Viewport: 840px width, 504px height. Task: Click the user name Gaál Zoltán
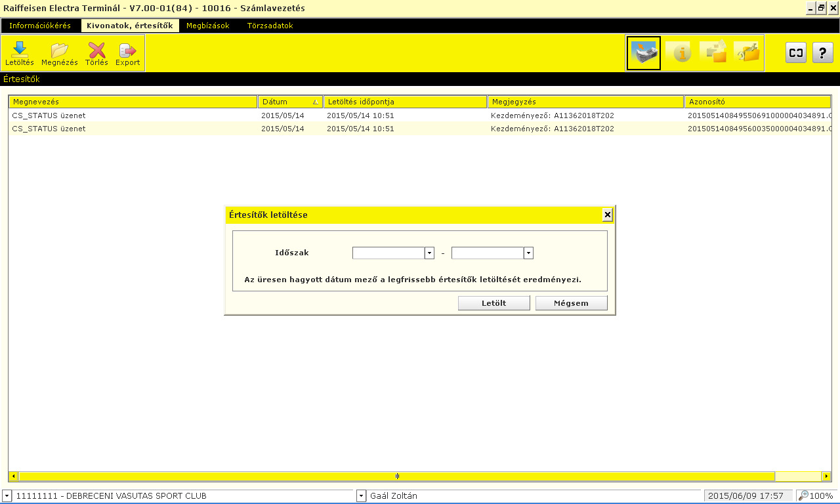coord(394,496)
